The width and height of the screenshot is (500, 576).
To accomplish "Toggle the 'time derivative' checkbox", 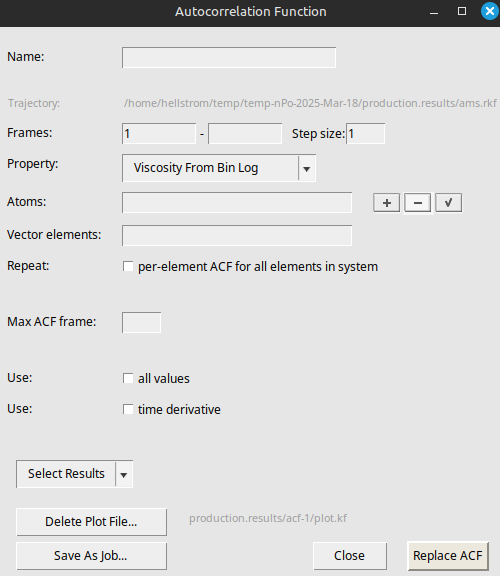I will point(128,409).
